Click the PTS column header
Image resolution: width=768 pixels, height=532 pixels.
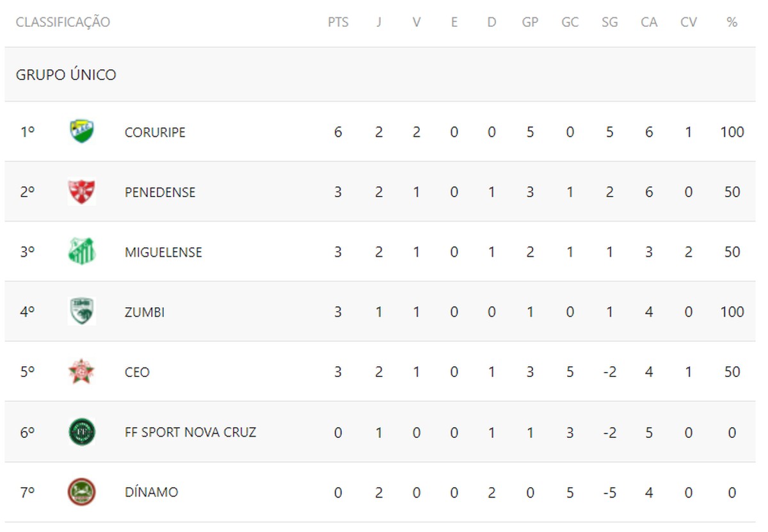338,22
